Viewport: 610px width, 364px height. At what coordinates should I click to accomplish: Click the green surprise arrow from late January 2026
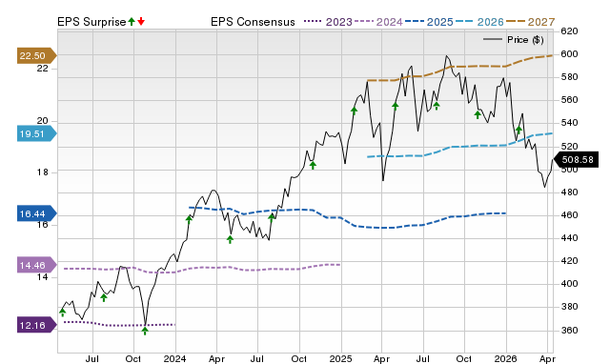[518, 130]
